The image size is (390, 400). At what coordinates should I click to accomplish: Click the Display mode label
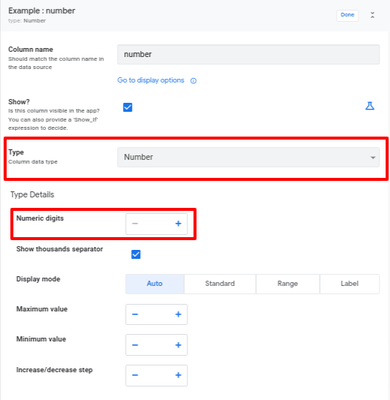(x=38, y=279)
